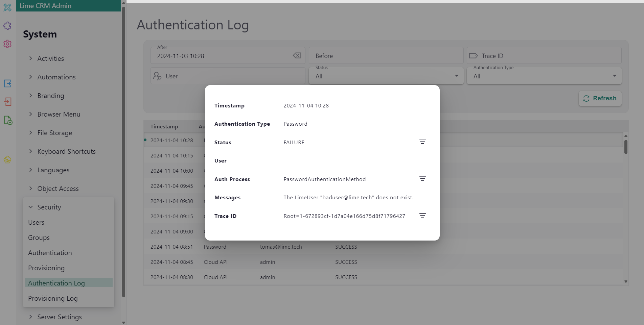
Task: Click the design tools icon in sidebar
Action: [7, 7]
